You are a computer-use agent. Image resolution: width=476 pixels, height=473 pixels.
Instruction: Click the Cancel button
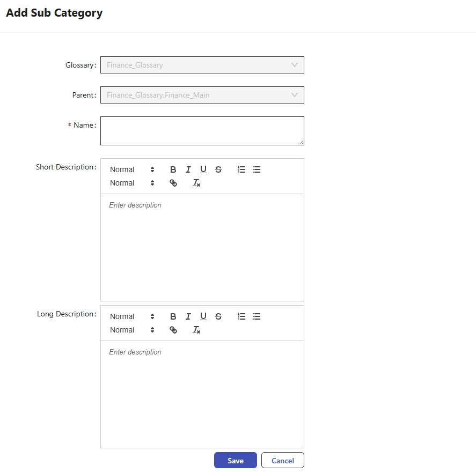point(282,461)
